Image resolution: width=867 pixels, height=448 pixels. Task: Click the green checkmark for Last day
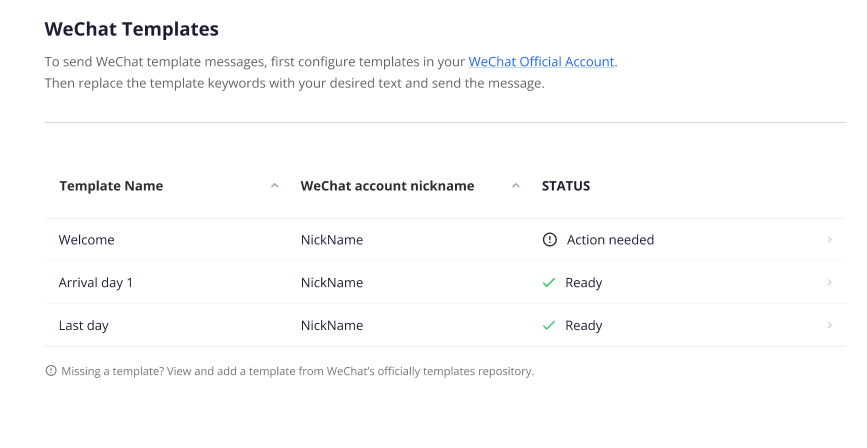pyautogui.click(x=549, y=325)
